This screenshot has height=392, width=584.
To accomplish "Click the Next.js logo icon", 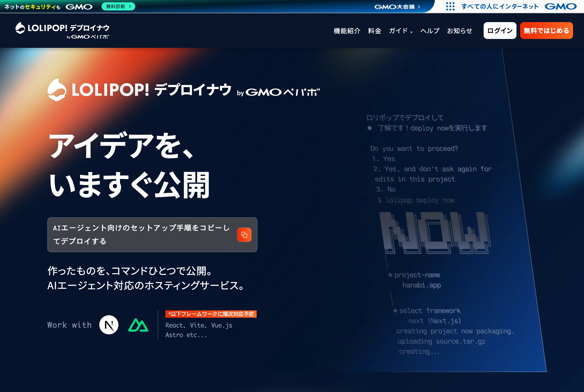I will pos(109,325).
